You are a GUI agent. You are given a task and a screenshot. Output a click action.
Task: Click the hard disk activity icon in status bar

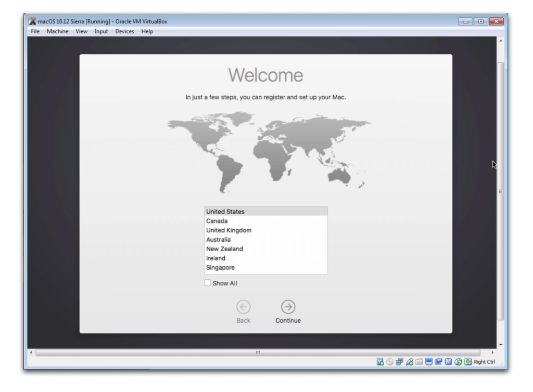pyautogui.click(x=380, y=362)
